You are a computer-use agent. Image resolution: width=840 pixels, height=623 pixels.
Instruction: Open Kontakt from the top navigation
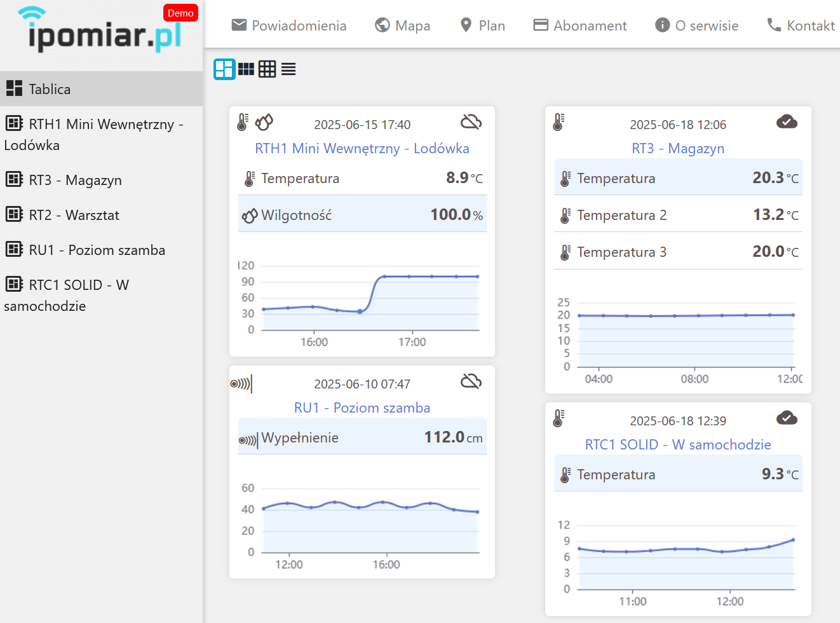[801, 25]
